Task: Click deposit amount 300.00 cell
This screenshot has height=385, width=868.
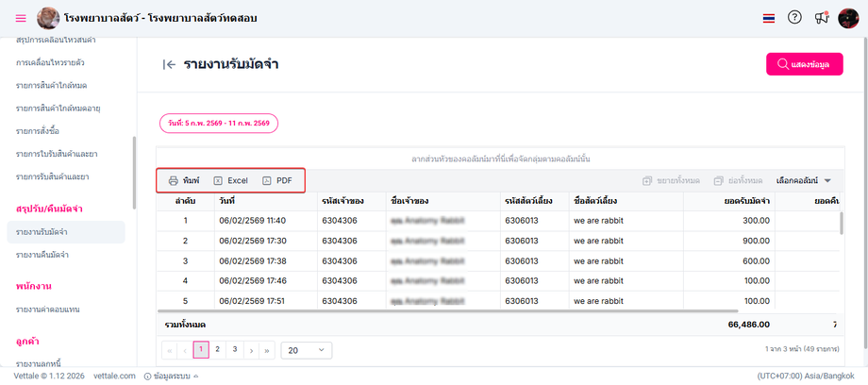Action: [x=728, y=221]
